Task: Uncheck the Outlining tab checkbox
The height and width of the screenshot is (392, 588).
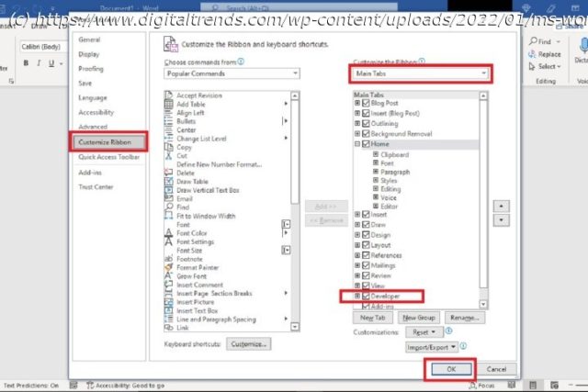Action: pyautogui.click(x=366, y=123)
